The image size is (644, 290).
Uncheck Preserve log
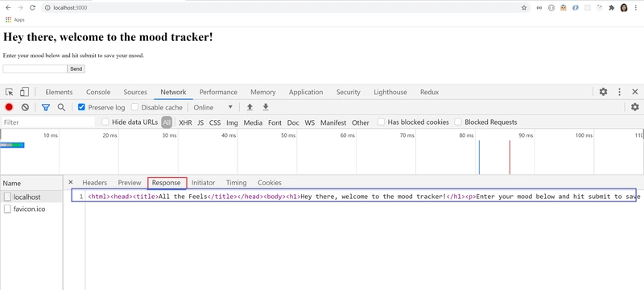[x=81, y=107]
